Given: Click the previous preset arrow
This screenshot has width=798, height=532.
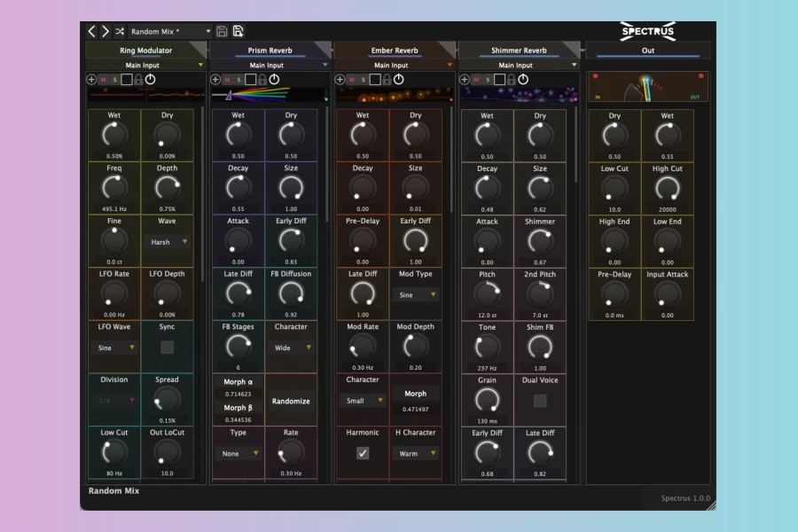Looking at the screenshot, I should (91, 31).
